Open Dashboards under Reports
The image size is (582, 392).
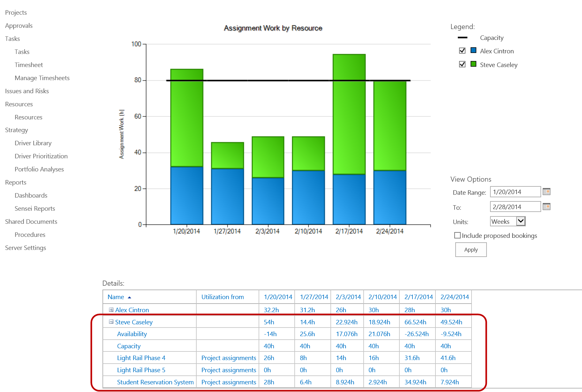(31, 195)
